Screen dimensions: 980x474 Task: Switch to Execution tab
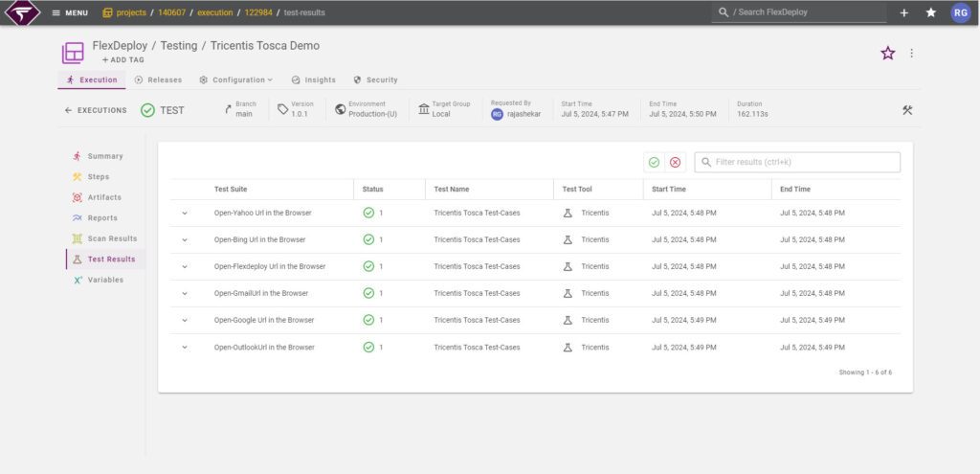pos(92,80)
